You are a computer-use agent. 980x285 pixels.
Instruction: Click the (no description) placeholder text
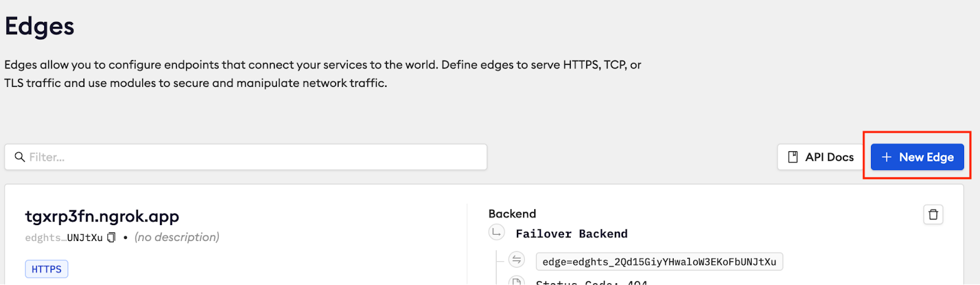[x=177, y=237]
